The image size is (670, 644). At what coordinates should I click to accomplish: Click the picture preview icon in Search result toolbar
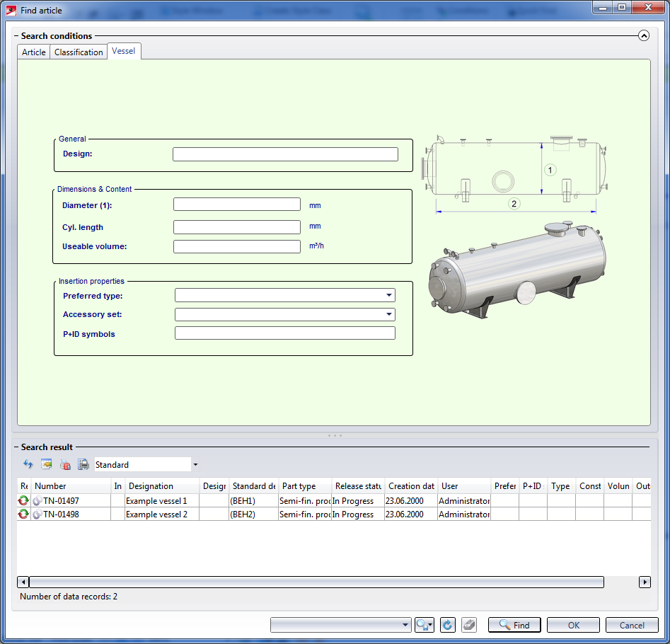(x=47, y=465)
